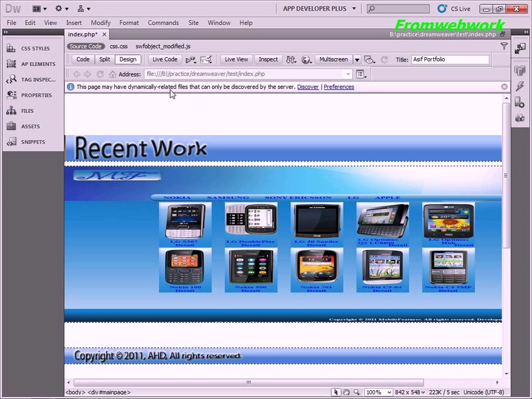Toggle Live View mode
The height and width of the screenshot is (399, 532).
[x=237, y=59]
